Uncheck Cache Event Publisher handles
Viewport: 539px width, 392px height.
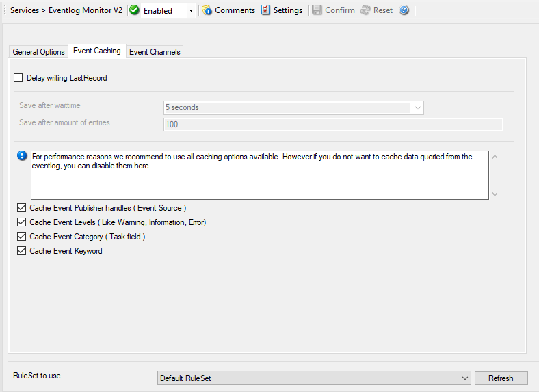pos(22,207)
